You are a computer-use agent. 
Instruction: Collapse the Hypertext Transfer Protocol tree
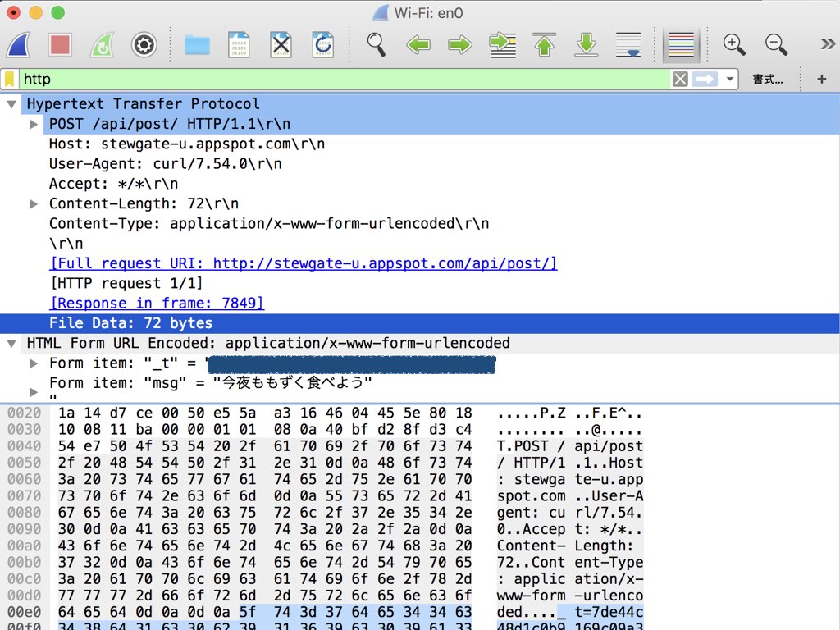11,104
